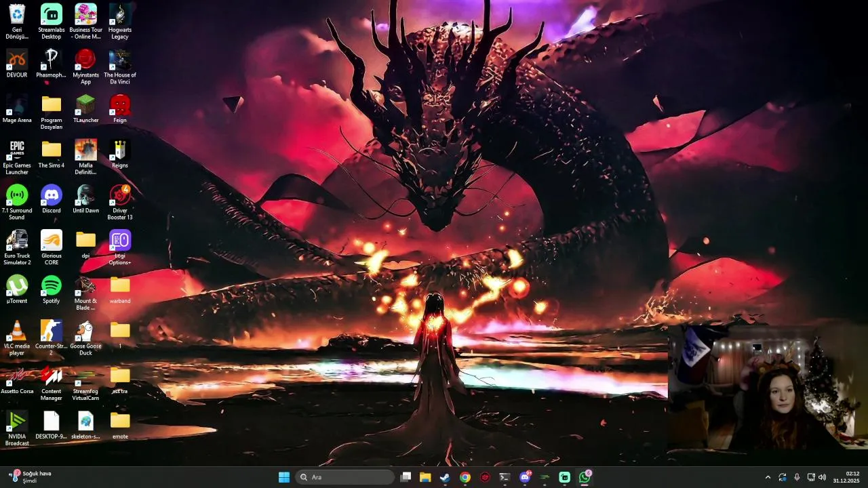This screenshot has width=868, height=488.
Task: Click the Ara search box in taskbar
Action: (x=345, y=477)
